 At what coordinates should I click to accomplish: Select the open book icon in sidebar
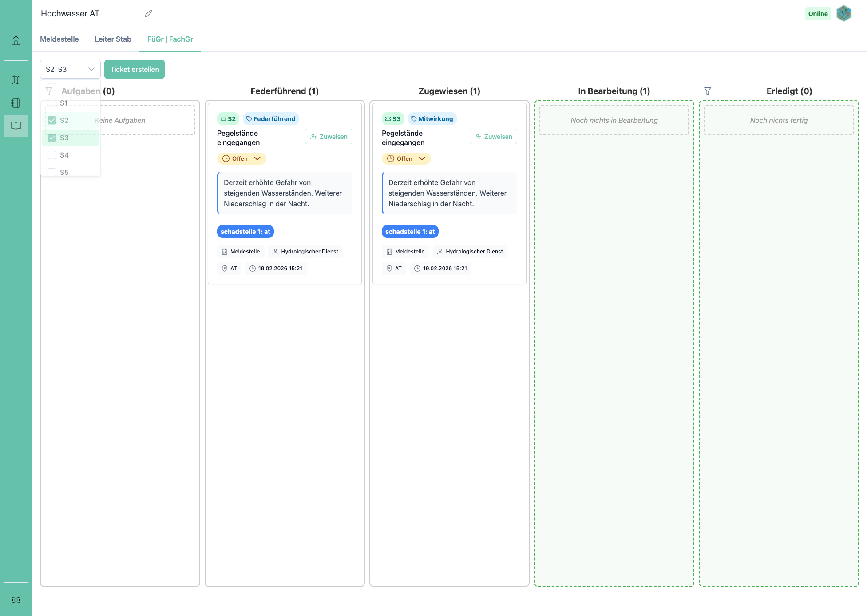[16, 126]
